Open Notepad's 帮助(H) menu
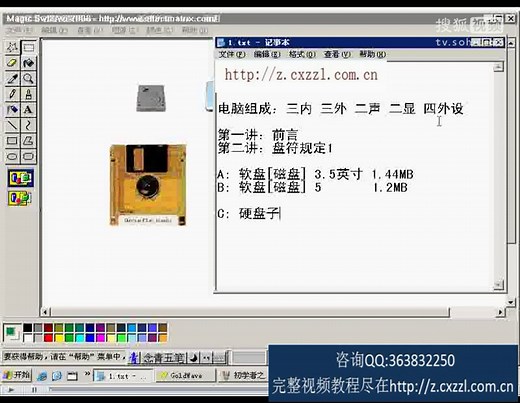Viewport: 520px width, 403px height. [372, 54]
